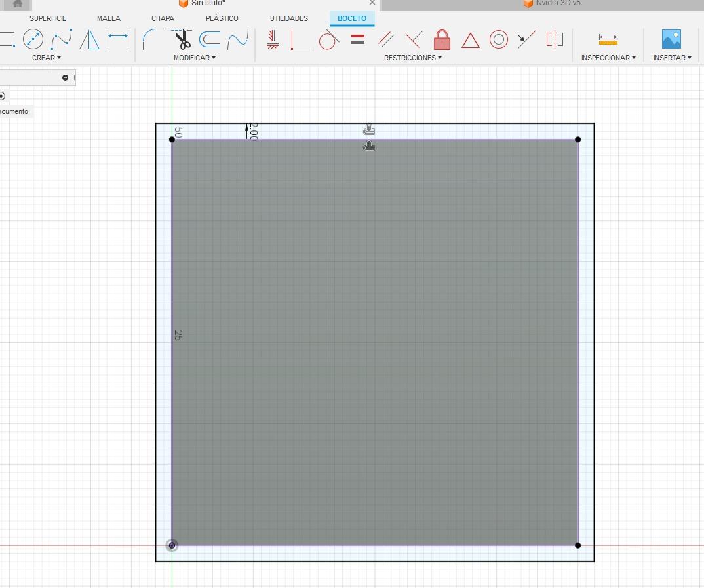704x588 pixels.
Task: Switch to the SUPERFICIE tab
Action: coord(48,18)
